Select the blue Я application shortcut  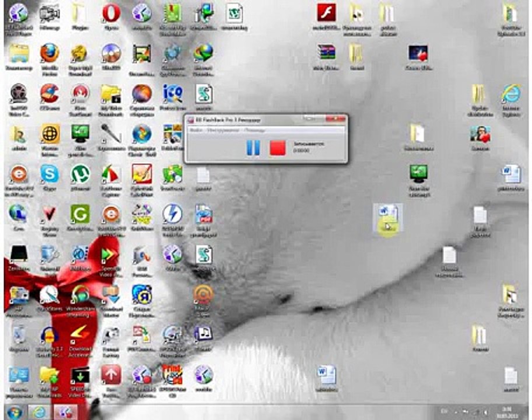[x=142, y=295]
